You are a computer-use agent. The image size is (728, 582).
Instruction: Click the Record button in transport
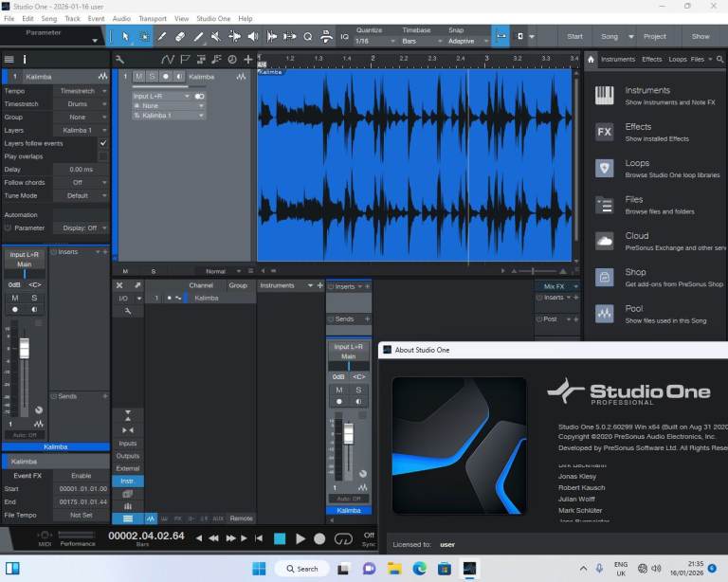coord(319,538)
